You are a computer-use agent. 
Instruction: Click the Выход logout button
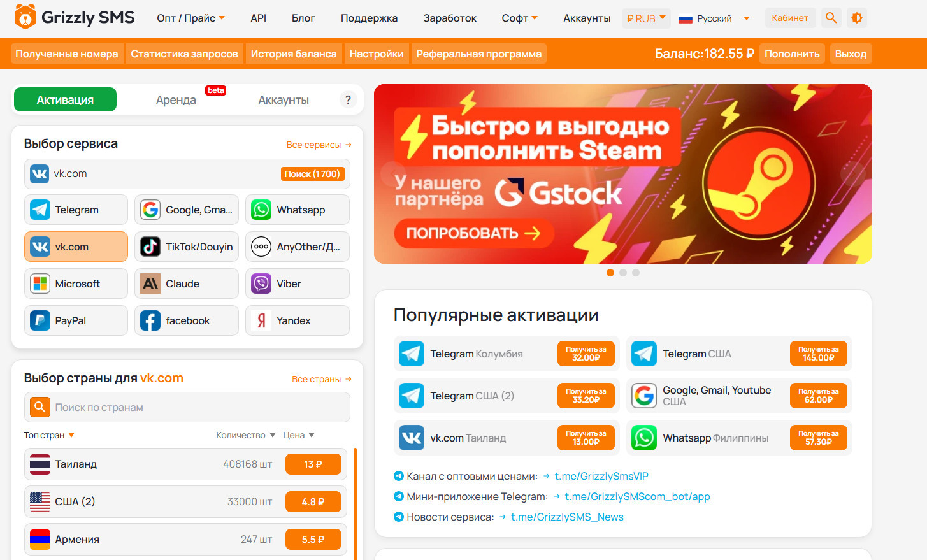[851, 54]
